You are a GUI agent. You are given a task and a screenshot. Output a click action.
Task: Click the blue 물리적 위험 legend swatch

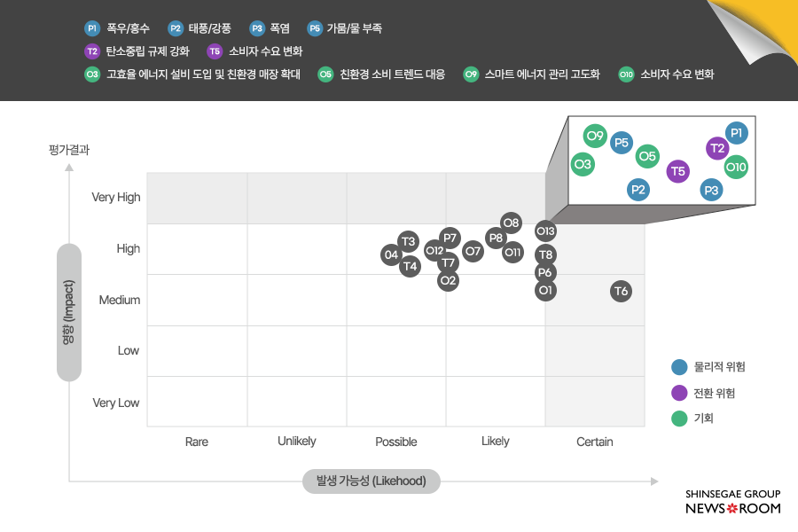pyautogui.click(x=680, y=367)
